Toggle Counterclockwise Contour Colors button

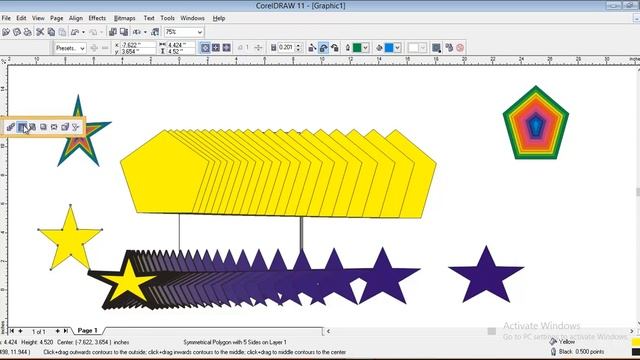335,48
